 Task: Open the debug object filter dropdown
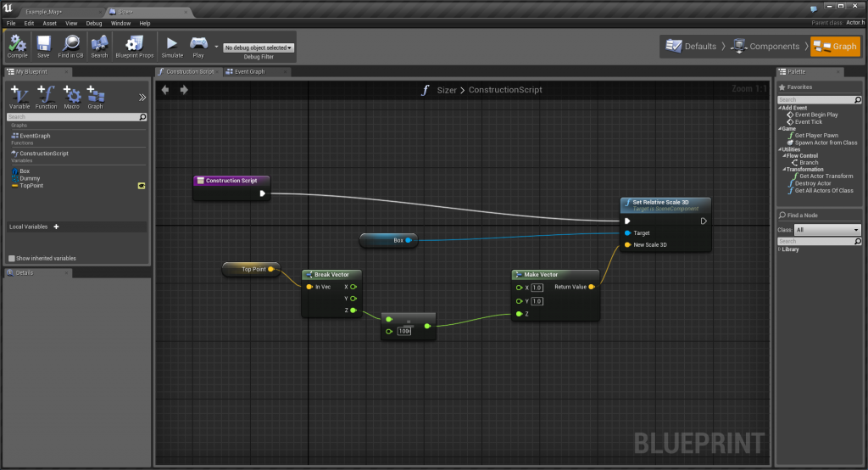point(258,48)
